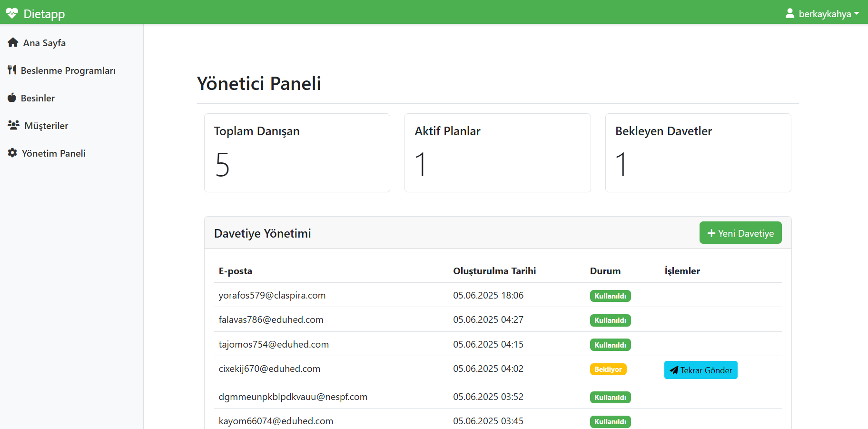
Task: Select the home icon beside Ana Sayfa
Action: pos(12,42)
